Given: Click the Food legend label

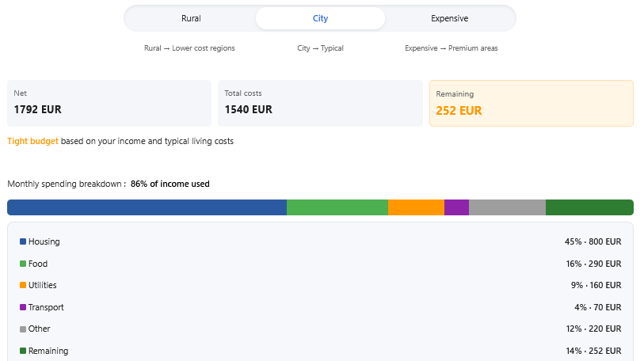Looking at the screenshot, I should click(x=38, y=264).
